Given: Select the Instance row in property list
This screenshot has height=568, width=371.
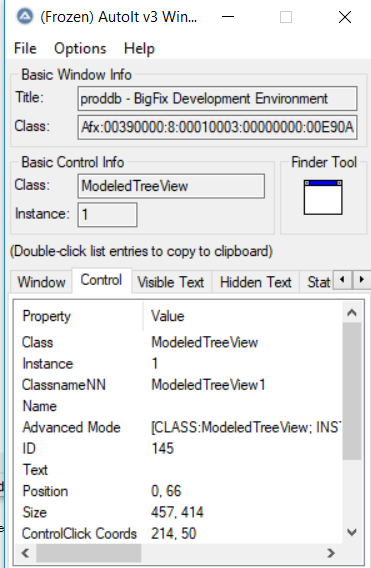Looking at the screenshot, I should coord(178,364).
